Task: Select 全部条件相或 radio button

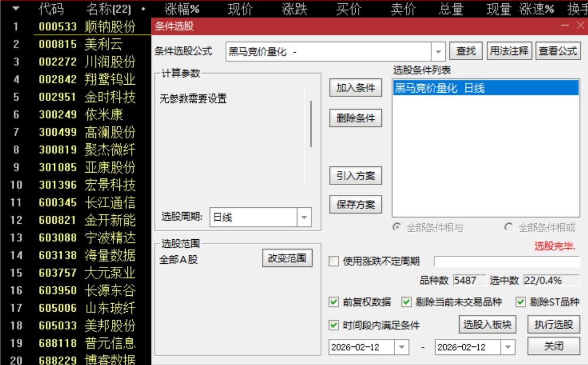Action: (x=509, y=227)
